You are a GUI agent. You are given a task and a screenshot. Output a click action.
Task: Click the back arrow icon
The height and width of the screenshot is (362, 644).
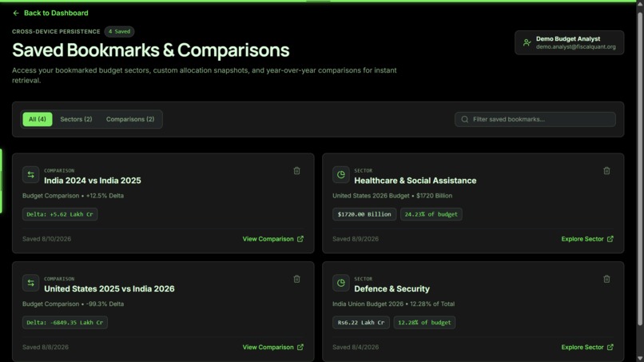pyautogui.click(x=16, y=13)
